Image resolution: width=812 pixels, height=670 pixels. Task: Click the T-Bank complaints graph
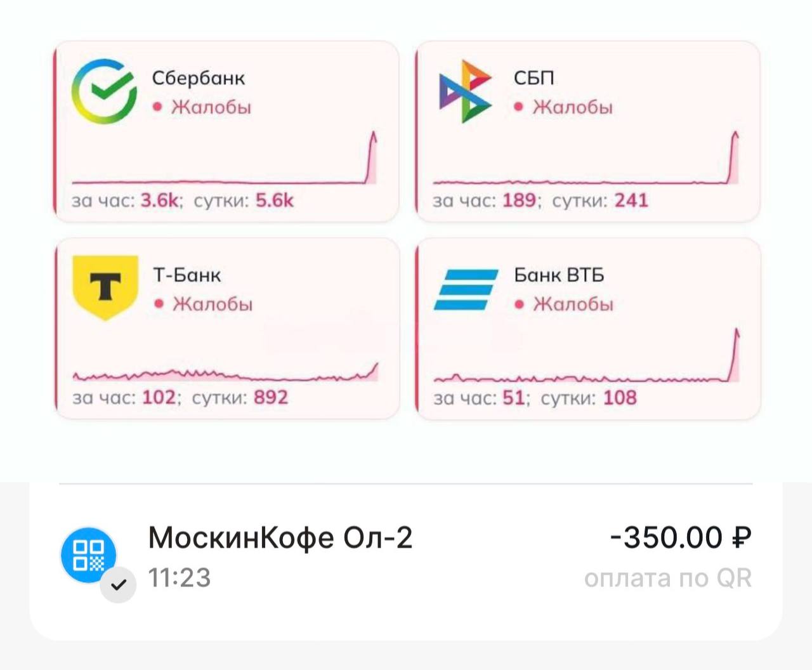tap(225, 372)
